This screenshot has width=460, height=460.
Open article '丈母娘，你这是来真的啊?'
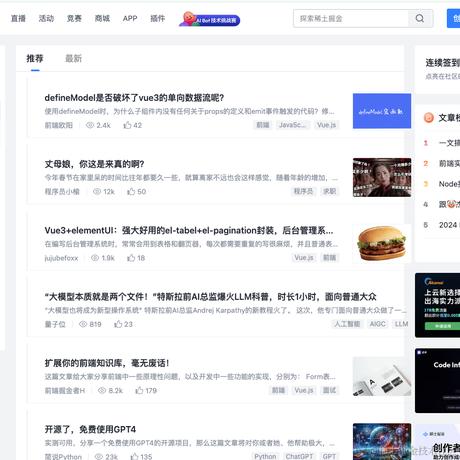pyautogui.click(x=94, y=164)
